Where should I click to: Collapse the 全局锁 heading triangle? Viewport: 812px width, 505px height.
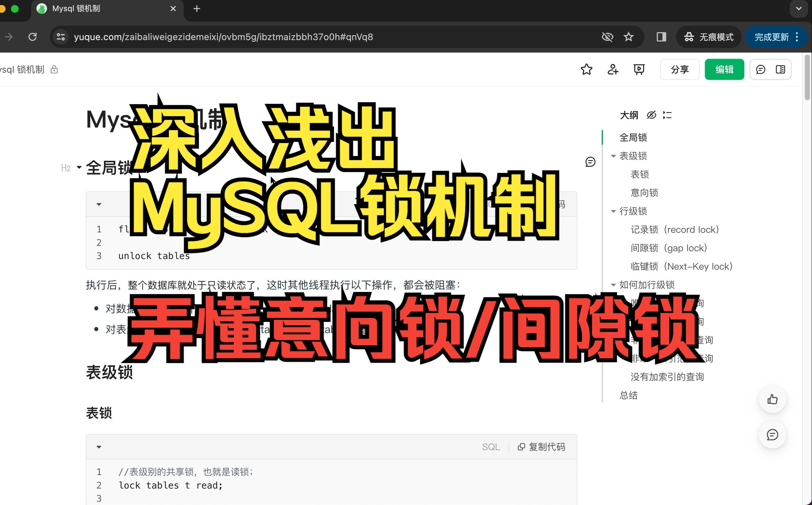coord(79,167)
